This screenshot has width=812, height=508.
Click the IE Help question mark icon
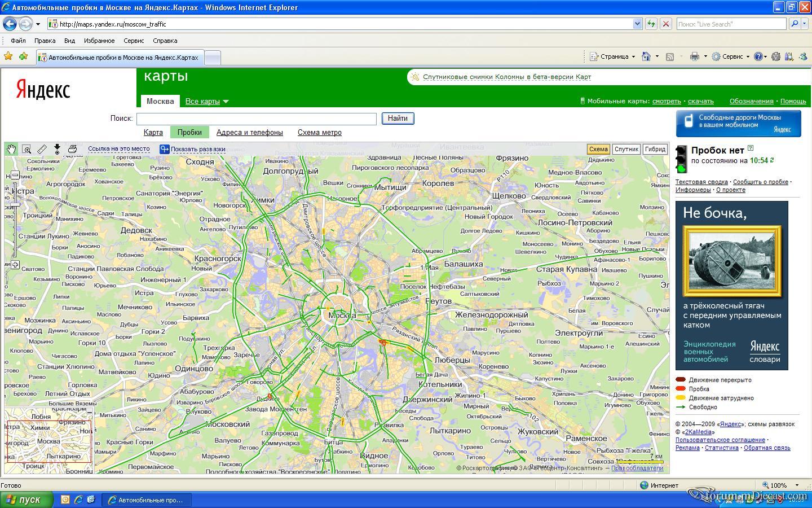pyautogui.click(x=758, y=56)
